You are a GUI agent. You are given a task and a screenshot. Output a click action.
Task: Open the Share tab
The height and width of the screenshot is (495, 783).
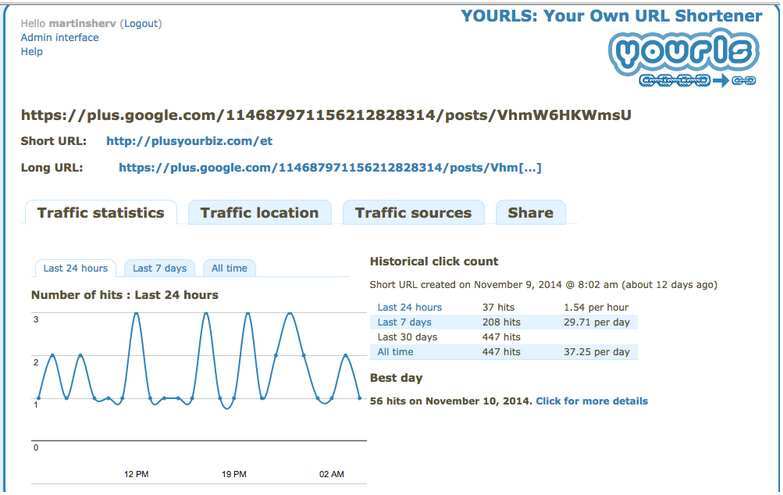tap(530, 213)
